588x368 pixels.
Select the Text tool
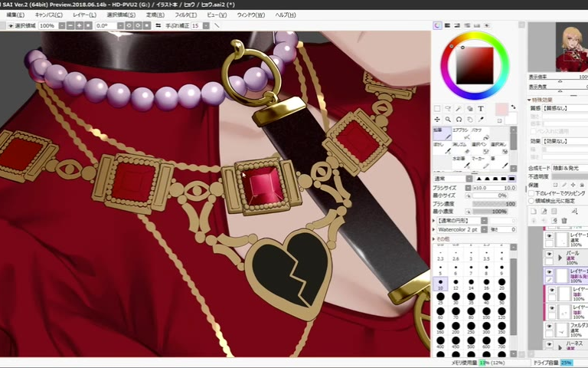(481, 109)
